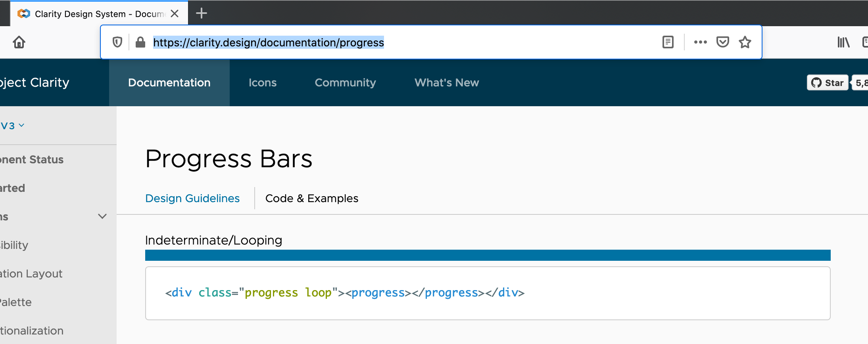Go to the Icons nav tab
The image size is (868, 344).
pyautogui.click(x=263, y=82)
